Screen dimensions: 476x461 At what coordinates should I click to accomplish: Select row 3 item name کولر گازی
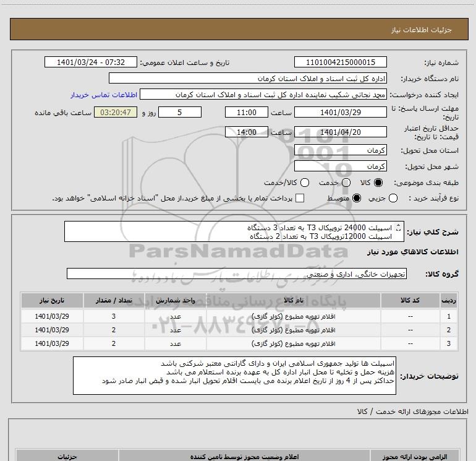(x=293, y=343)
